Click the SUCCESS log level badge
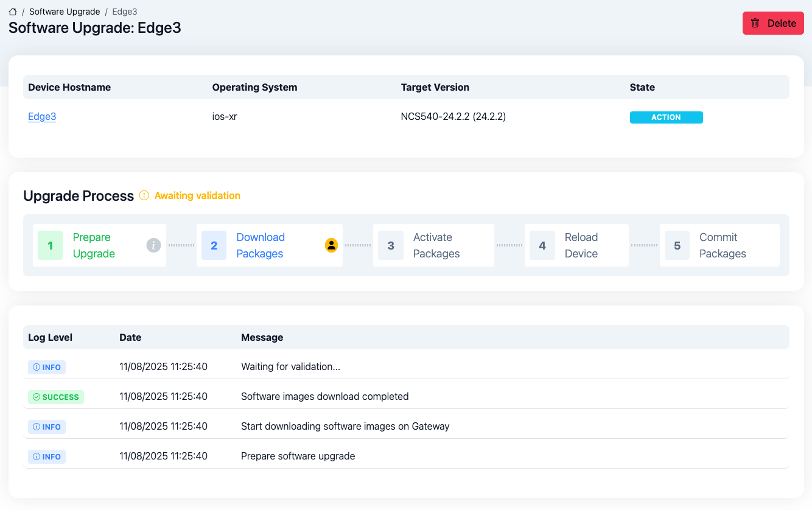Image resolution: width=812 pixels, height=510 pixels. (56, 397)
